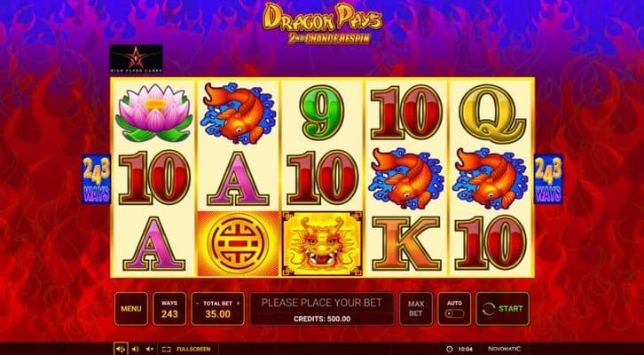Image resolution: width=644 pixels, height=355 pixels.
Task: Open the WAYS 243 selector
Action: pos(169,309)
